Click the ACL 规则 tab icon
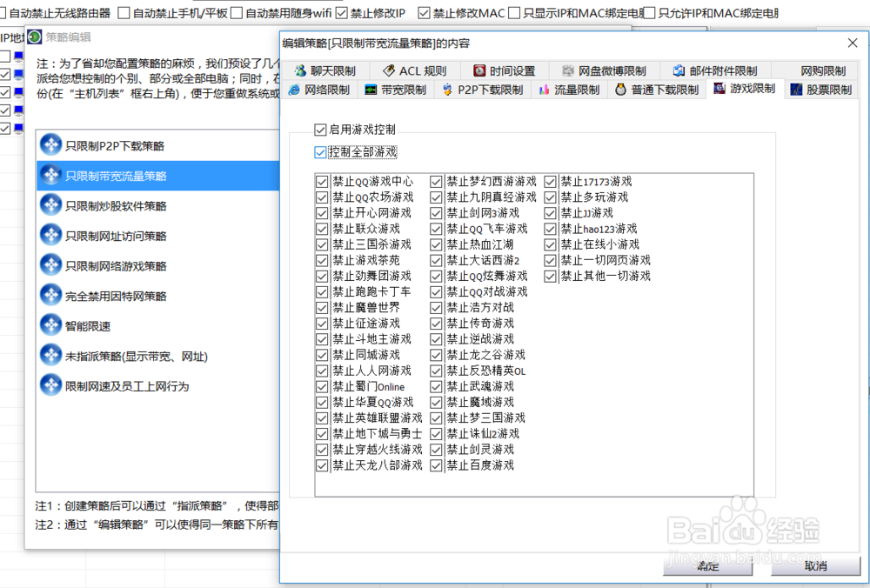Screen dimensions: 870x588 click(389, 70)
